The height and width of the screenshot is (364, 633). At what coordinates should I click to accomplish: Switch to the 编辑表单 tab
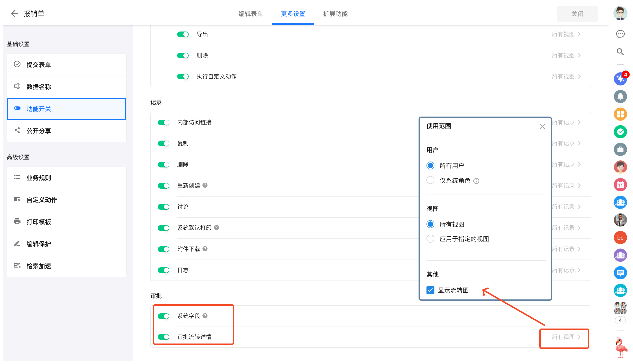tap(251, 14)
